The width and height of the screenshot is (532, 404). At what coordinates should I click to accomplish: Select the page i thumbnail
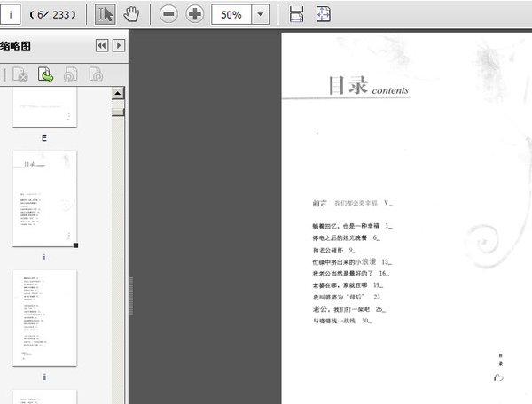tap(44, 198)
